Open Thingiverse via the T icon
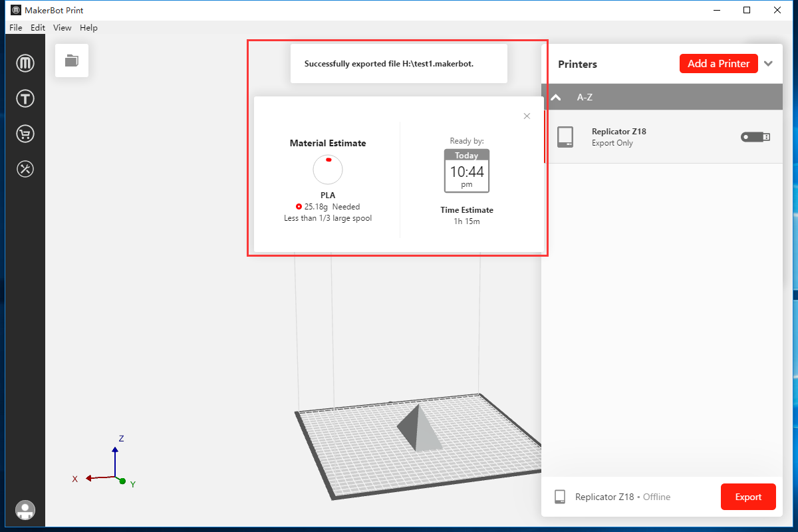The image size is (798, 532). click(x=25, y=98)
